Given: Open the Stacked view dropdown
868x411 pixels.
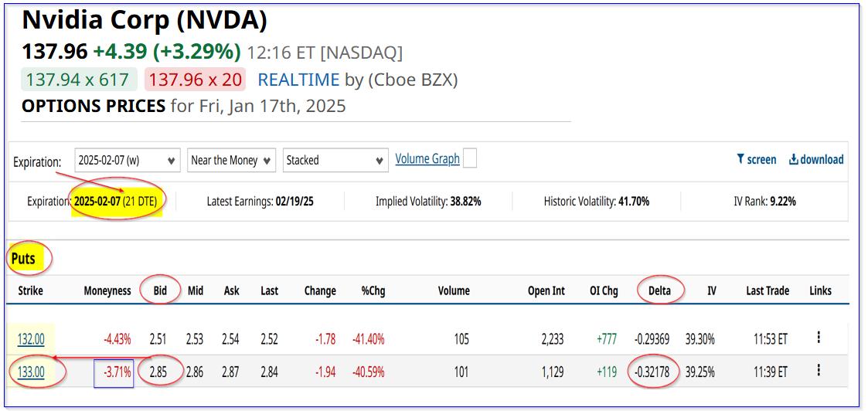Looking at the screenshot, I should click(335, 161).
